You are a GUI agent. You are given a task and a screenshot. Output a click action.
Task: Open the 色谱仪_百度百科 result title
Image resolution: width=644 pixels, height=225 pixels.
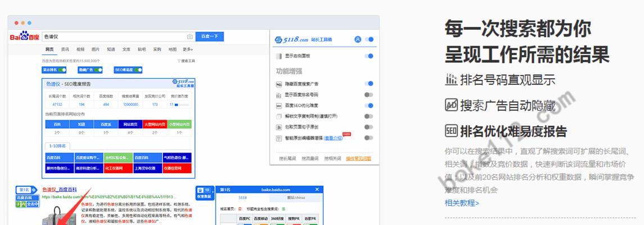(59, 190)
